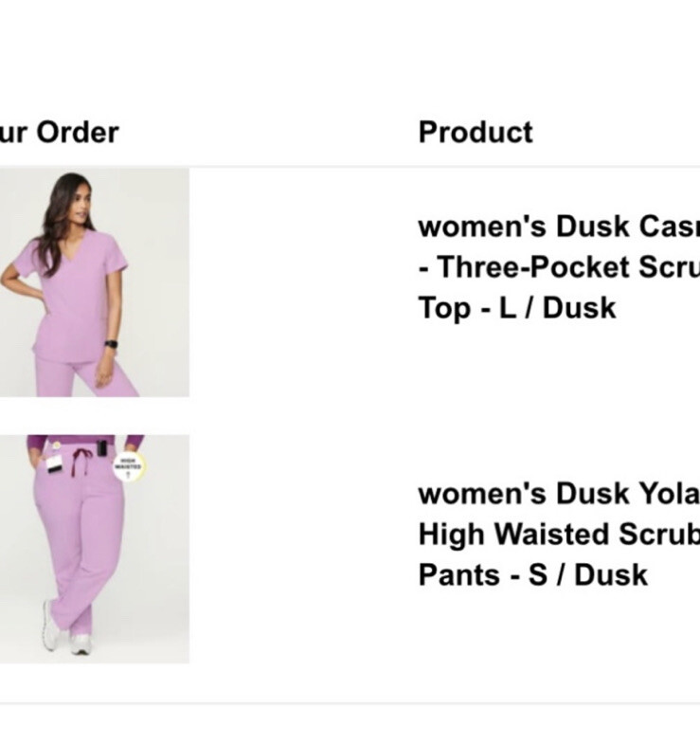The height and width of the screenshot is (744, 700).
Task: Select the Top - L / Dusk variant text
Action: [x=517, y=308]
